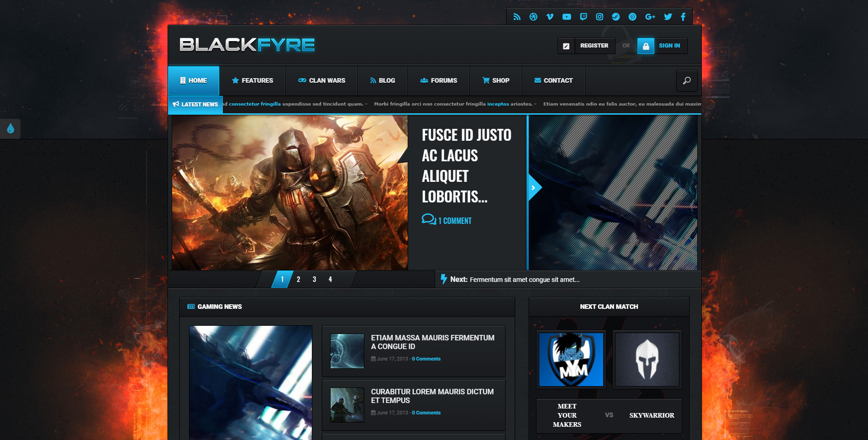Open the Instagram social icon

[x=600, y=17]
